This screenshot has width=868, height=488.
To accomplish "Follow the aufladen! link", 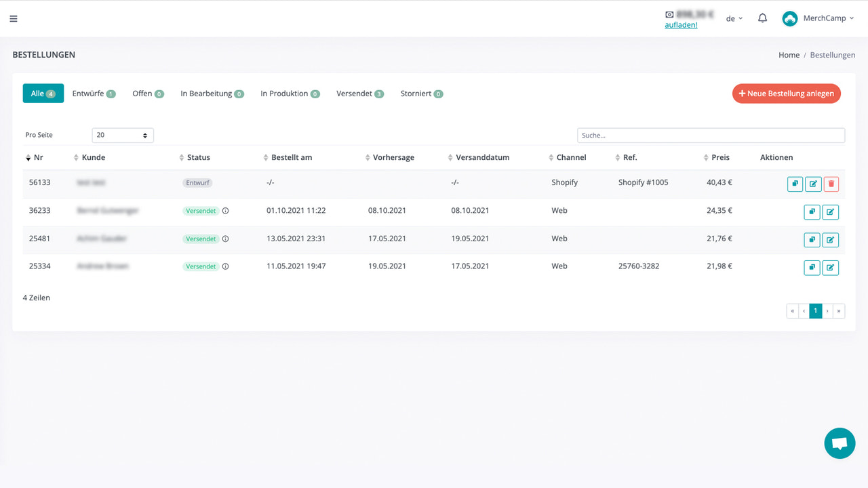I will (681, 24).
